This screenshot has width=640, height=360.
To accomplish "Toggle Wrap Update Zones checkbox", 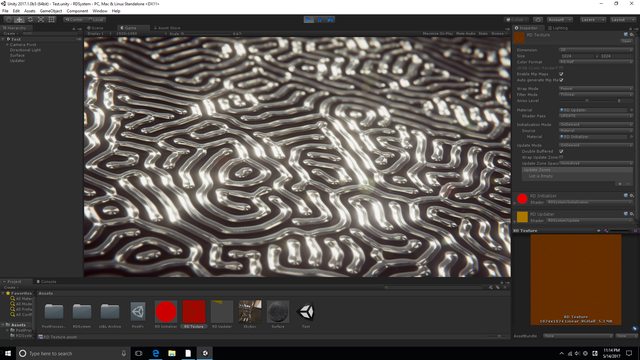I will [561, 157].
